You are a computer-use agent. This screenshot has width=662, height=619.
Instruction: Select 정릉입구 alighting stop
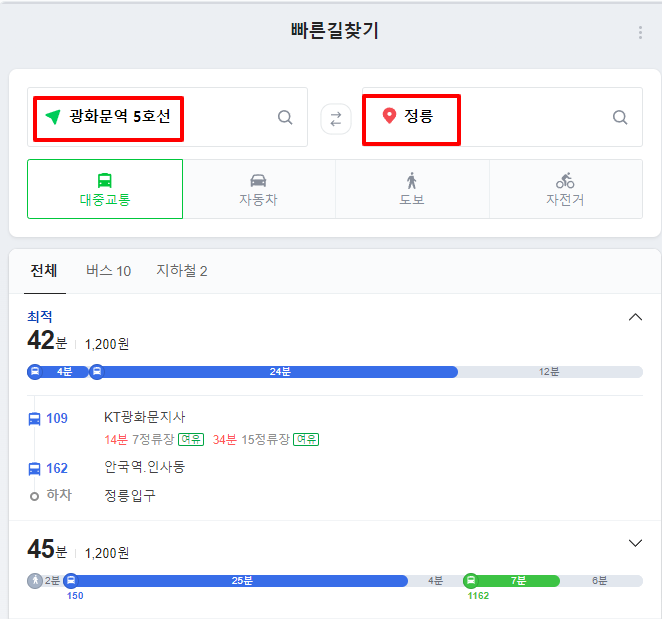point(130,496)
